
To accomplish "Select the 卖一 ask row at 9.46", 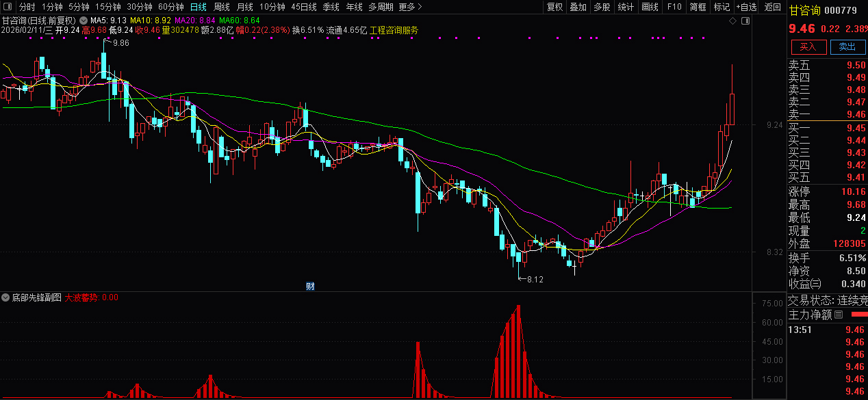I will (x=828, y=114).
